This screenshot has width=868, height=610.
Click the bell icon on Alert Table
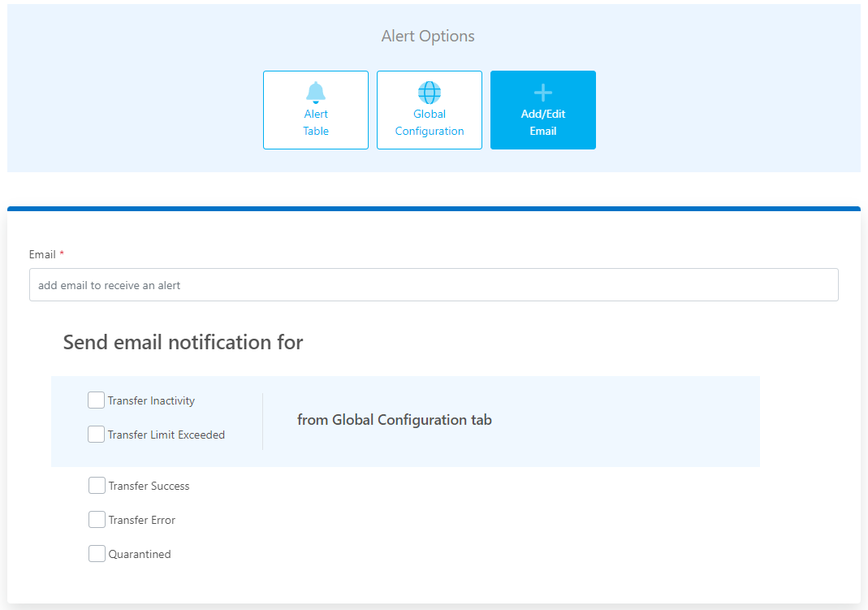[x=316, y=93]
